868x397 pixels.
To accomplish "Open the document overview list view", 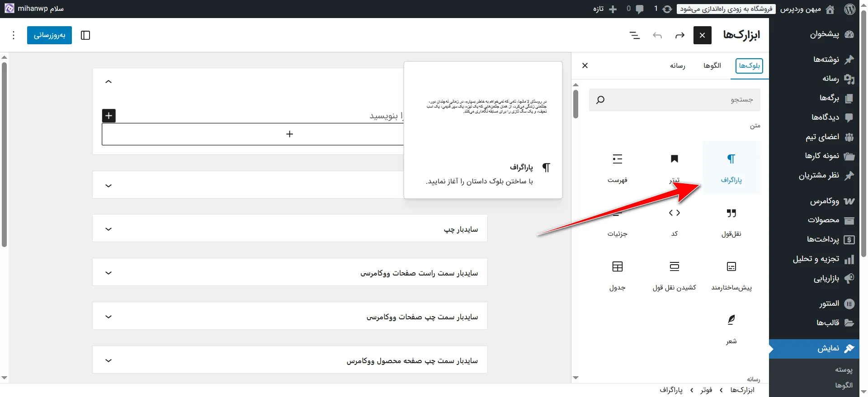I will click(x=635, y=35).
